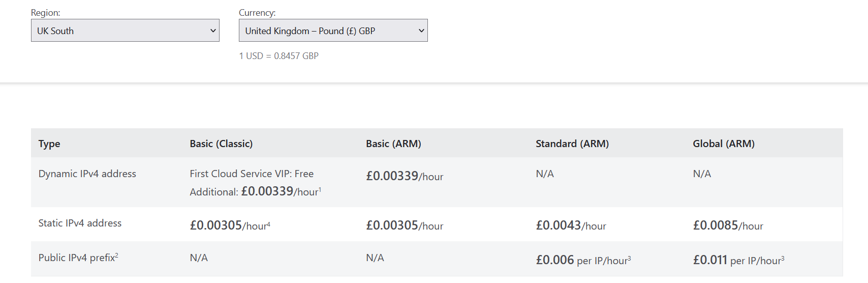Select the Global (ARM) column header
The width and height of the screenshot is (868, 283).
tap(723, 144)
